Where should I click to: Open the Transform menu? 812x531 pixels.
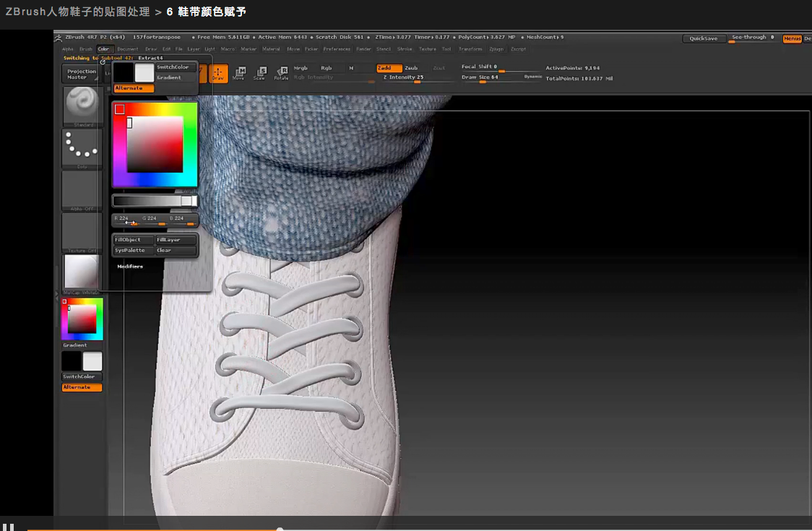[x=470, y=49]
